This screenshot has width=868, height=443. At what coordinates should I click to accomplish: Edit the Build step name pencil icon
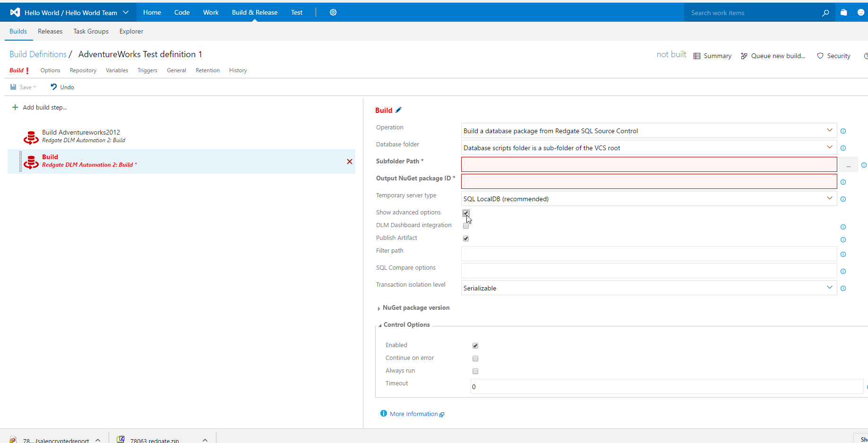click(x=398, y=110)
